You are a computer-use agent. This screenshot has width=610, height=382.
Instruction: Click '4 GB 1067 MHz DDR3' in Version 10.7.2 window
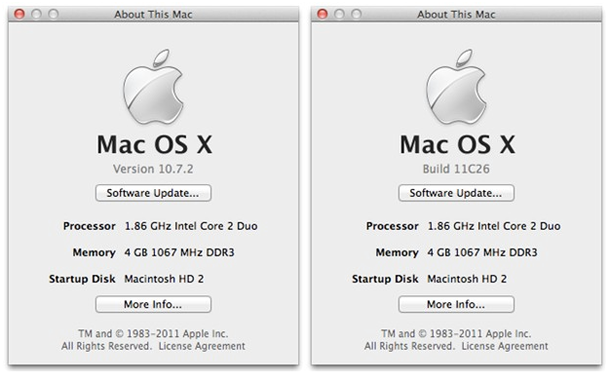[179, 252]
